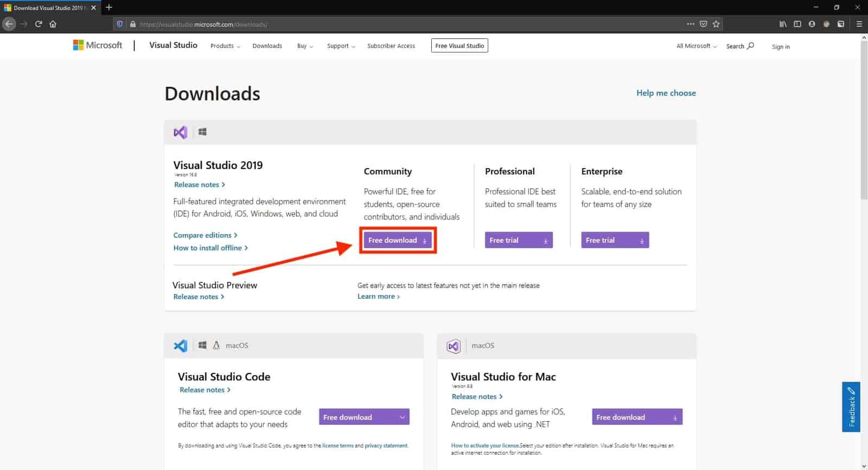Click the toolbar icon left of hamburger menu
This screenshot has width=868, height=470.
pos(841,24)
